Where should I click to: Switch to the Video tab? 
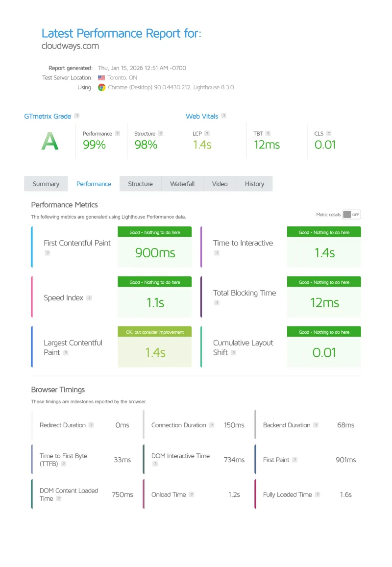[220, 184]
